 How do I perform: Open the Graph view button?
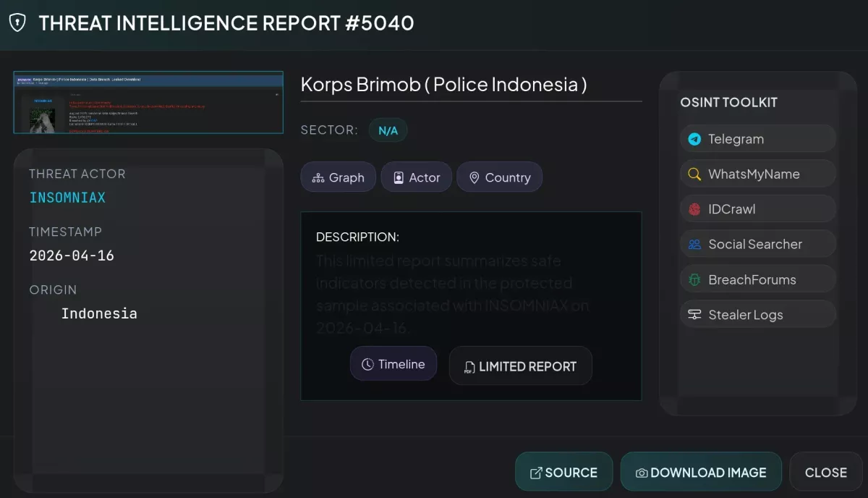pyautogui.click(x=339, y=177)
